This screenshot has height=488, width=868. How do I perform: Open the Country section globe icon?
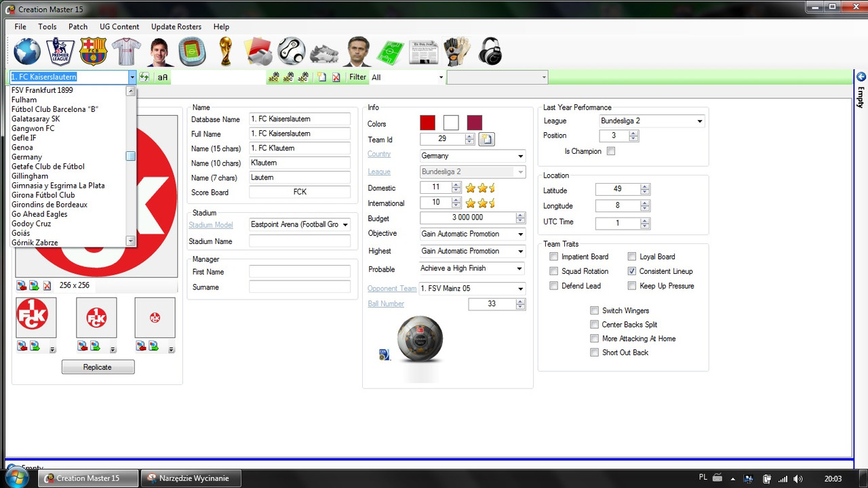(x=27, y=52)
